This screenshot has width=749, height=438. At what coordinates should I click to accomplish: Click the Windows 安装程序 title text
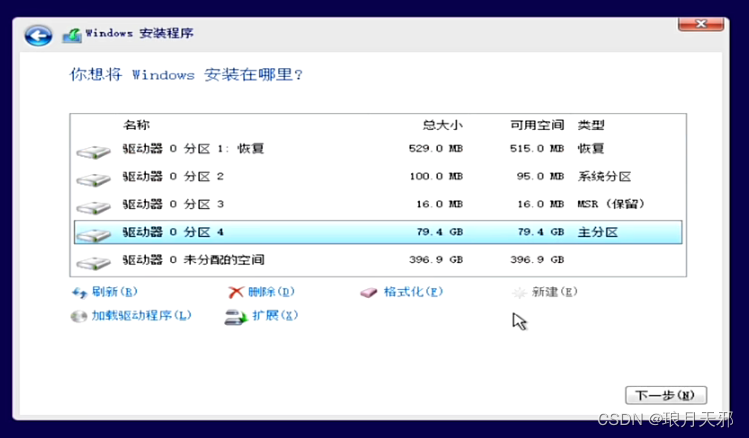139,33
